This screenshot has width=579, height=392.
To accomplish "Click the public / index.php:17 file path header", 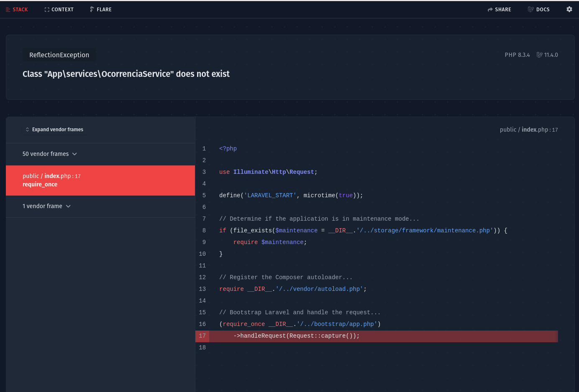I will [529, 130].
